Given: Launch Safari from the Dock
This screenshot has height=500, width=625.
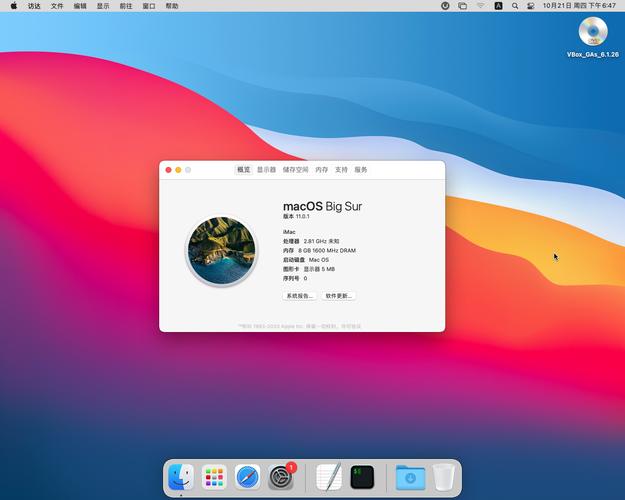Looking at the screenshot, I should [x=247, y=477].
